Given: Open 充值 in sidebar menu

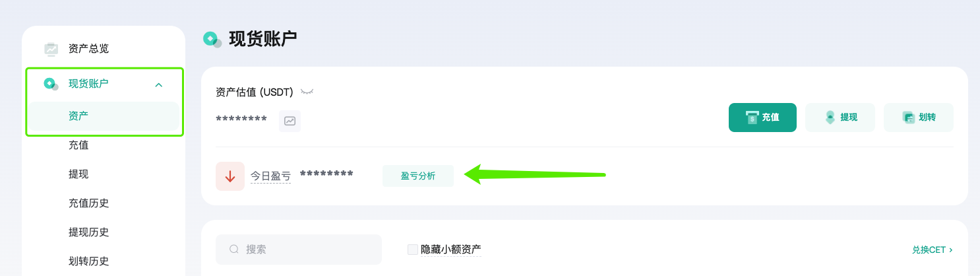Looking at the screenshot, I should click(78, 145).
